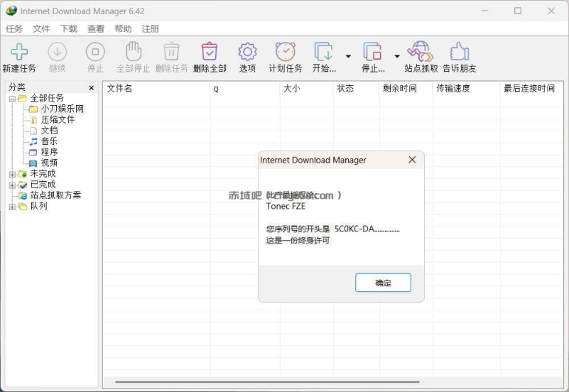Image resolution: width=569 pixels, height=392 pixels.
Task: Select 压缩文件 category
Action: click(x=58, y=120)
